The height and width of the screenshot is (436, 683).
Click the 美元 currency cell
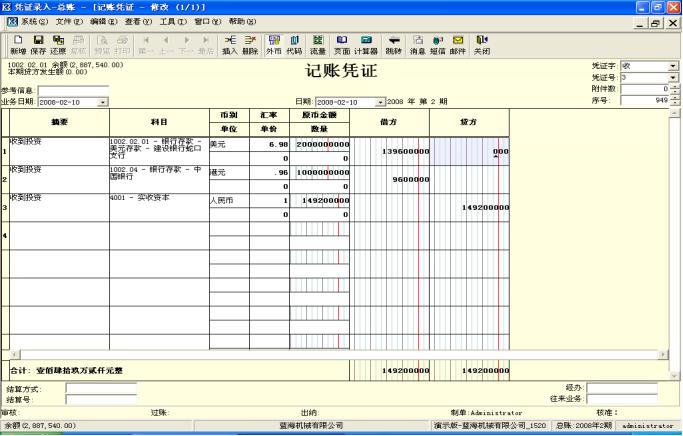click(x=229, y=145)
